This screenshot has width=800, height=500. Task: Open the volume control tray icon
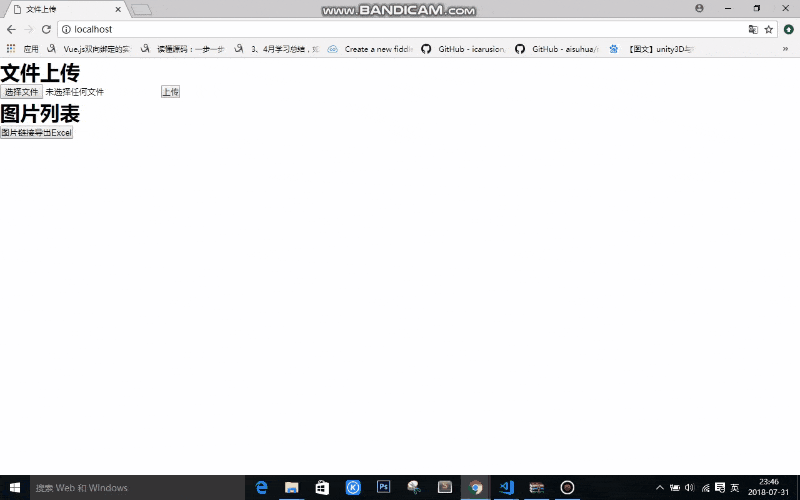(690, 488)
